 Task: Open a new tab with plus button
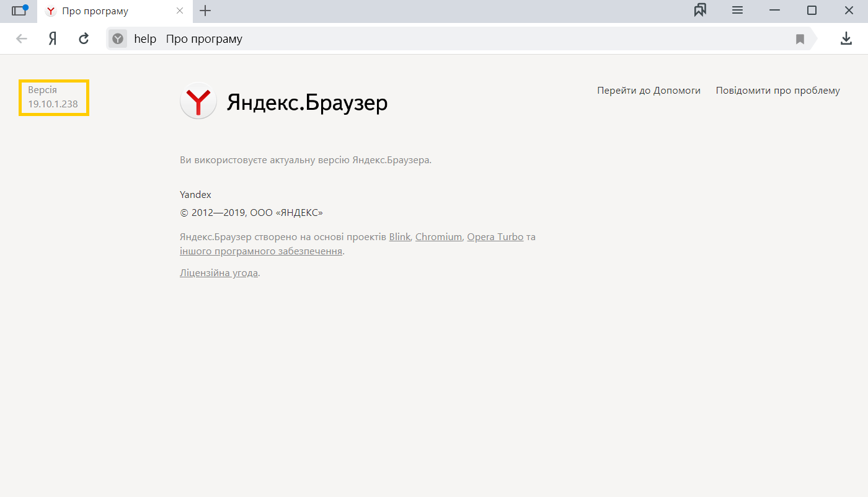205,11
